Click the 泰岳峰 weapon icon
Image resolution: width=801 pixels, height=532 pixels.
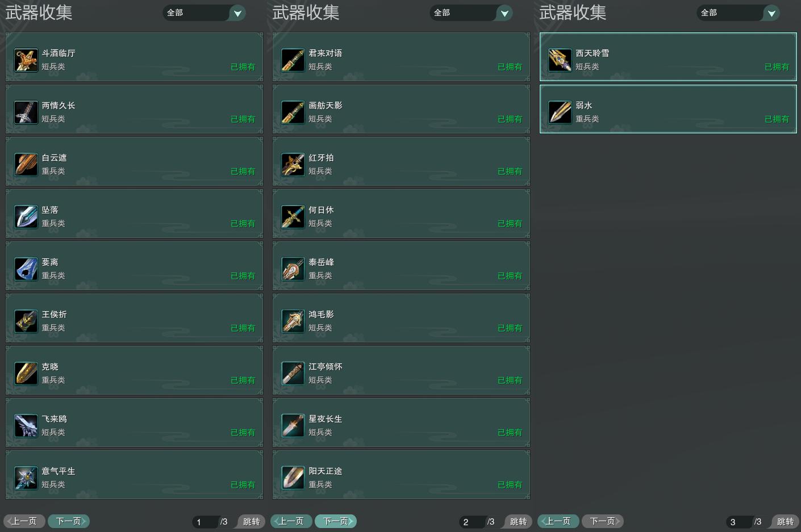(293, 269)
